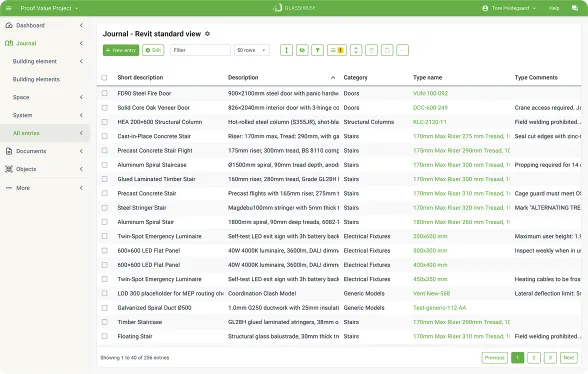Click the last greyed toolbar icon

402,50
